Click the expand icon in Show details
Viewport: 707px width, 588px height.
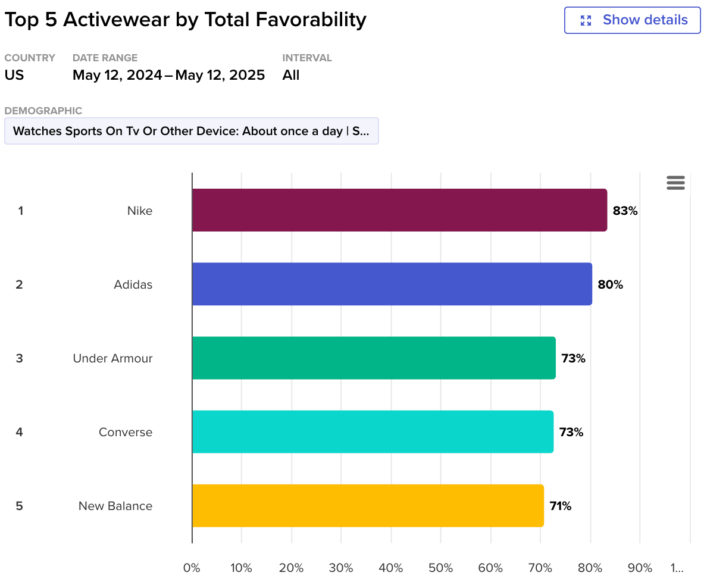586,21
